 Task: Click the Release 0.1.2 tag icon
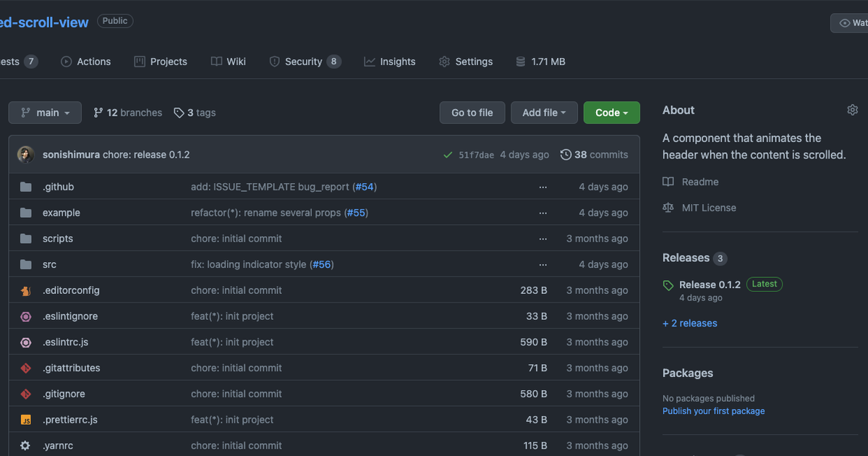pos(668,286)
